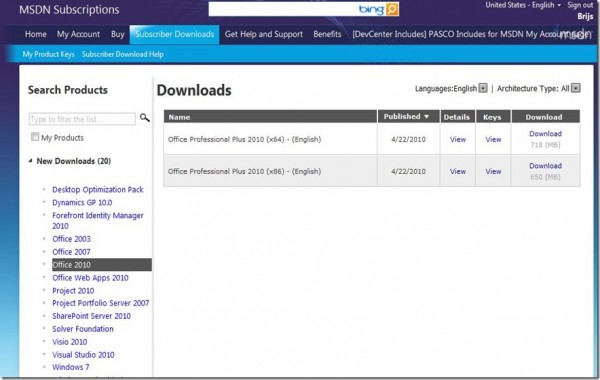
Task: View keys for Office 2010 x86 row
Action: (493, 171)
